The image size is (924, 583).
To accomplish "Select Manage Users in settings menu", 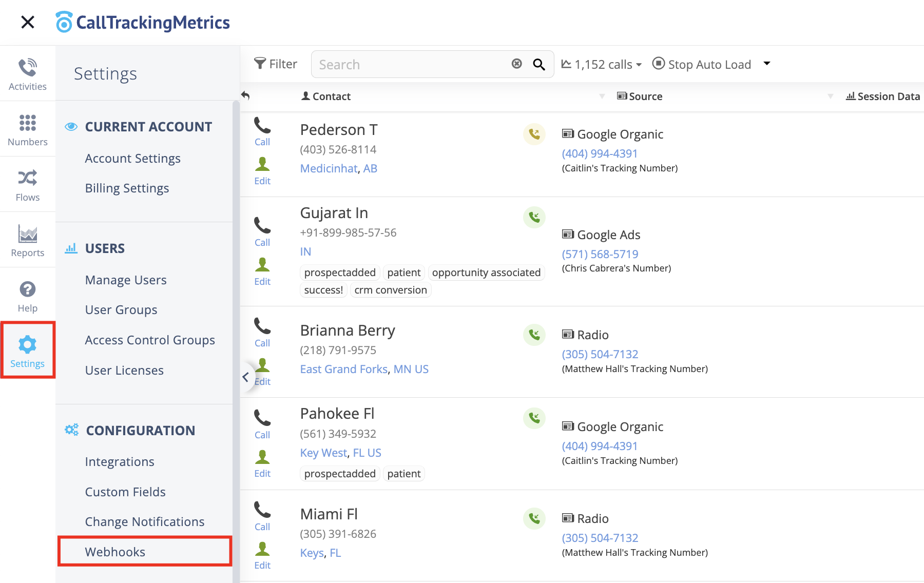I will pos(126,280).
